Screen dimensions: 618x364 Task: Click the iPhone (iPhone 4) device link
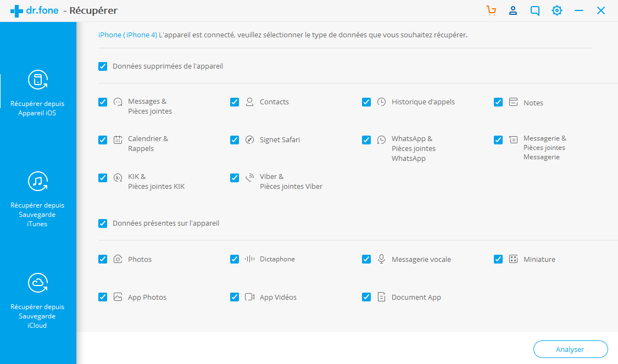pyautogui.click(x=127, y=35)
